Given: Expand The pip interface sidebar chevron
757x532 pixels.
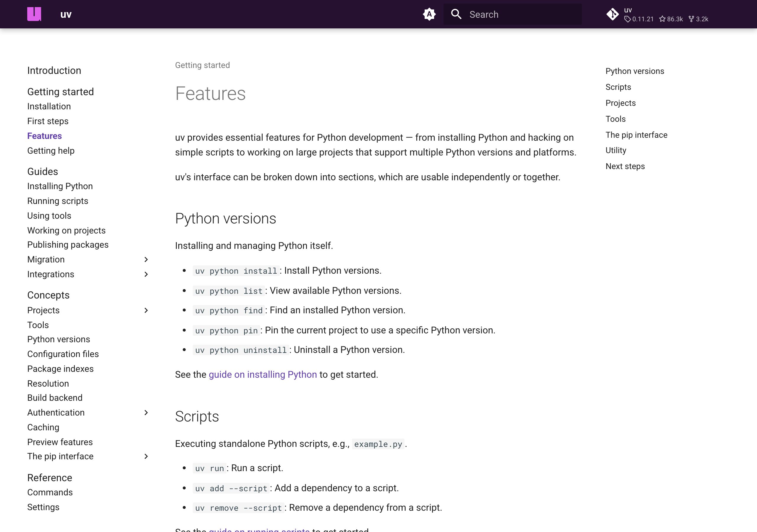Looking at the screenshot, I should point(146,457).
